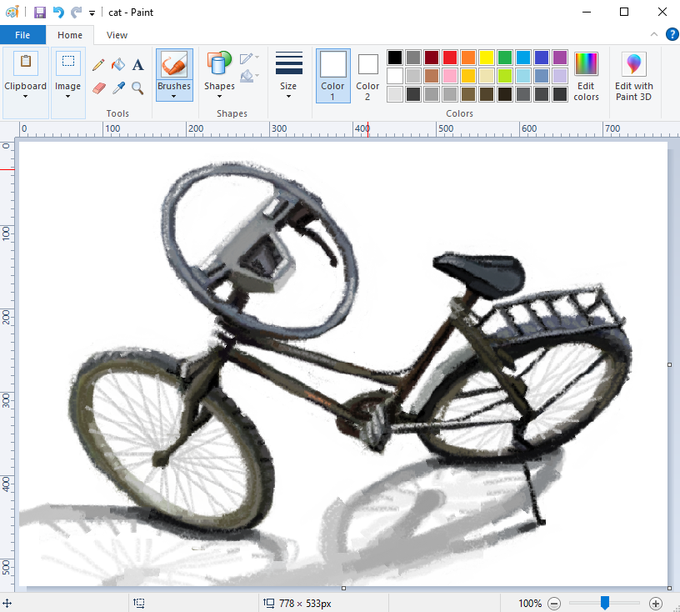Click the right-side canvas resize handle

(670, 365)
